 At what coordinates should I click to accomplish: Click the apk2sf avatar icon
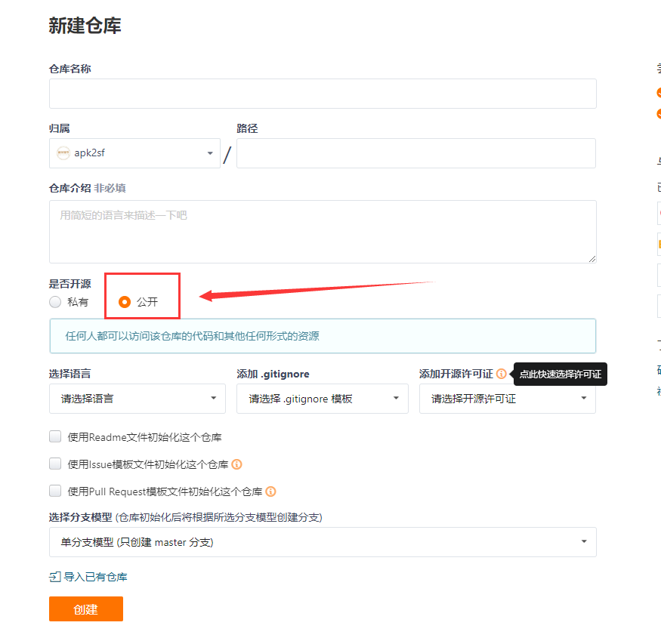63,153
